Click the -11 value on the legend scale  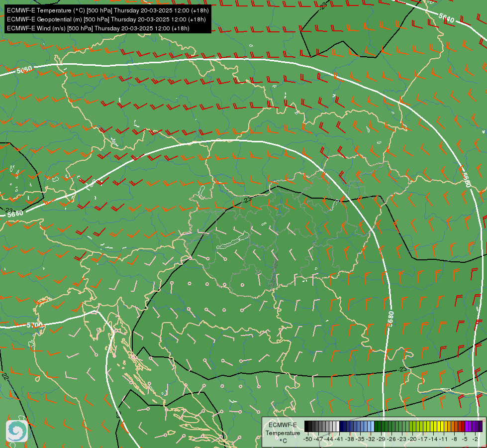tap(444, 439)
